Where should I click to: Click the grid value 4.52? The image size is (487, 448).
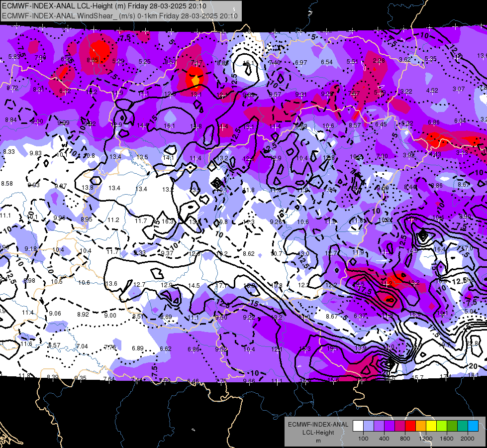(x=432, y=91)
